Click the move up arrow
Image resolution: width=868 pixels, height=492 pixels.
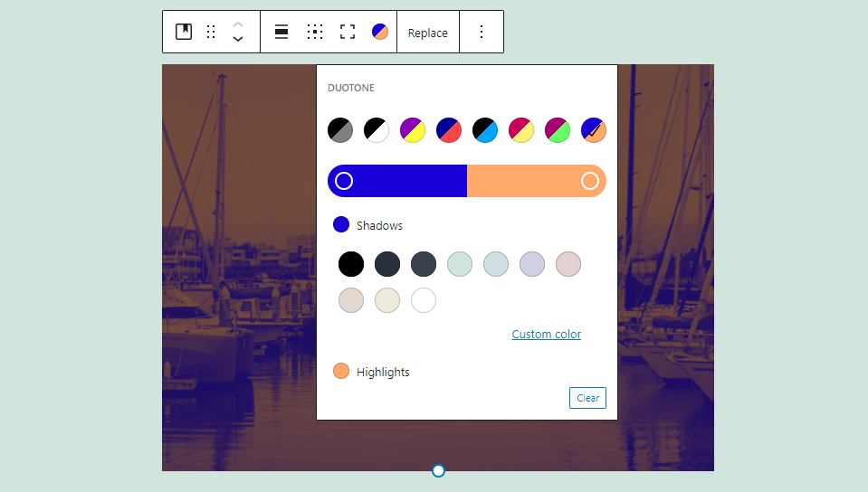pos(238,24)
